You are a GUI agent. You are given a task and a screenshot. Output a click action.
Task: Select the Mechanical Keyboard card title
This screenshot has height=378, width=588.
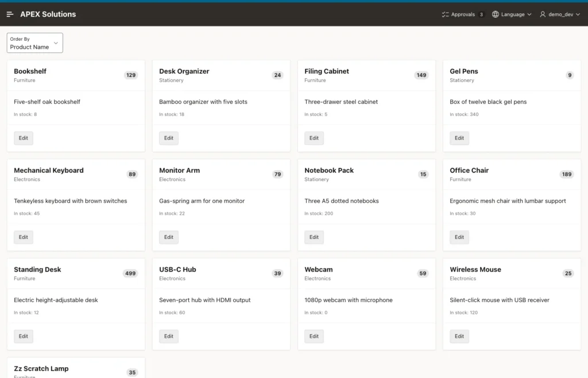click(49, 170)
